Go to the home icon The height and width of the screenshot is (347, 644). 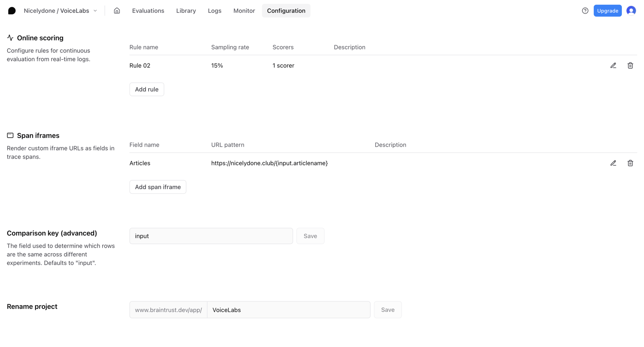(117, 11)
